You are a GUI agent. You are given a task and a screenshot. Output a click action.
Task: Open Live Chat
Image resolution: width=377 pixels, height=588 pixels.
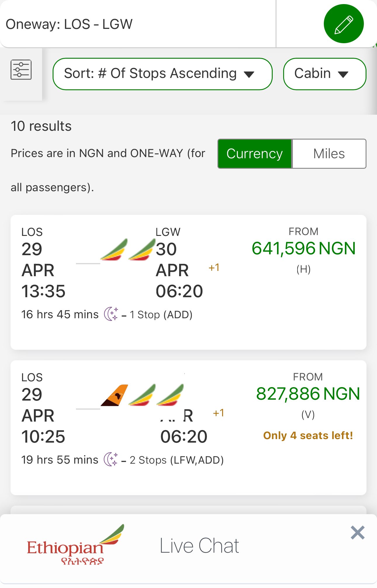tap(199, 545)
